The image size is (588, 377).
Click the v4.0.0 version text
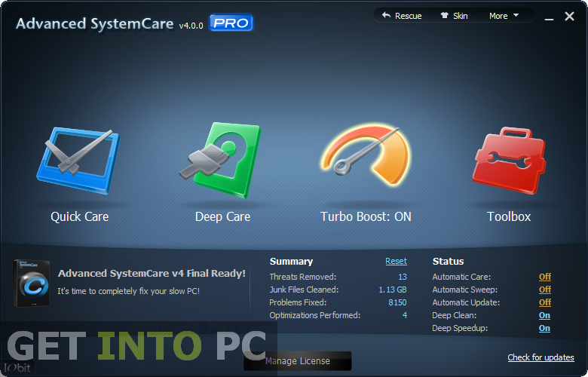point(191,26)
